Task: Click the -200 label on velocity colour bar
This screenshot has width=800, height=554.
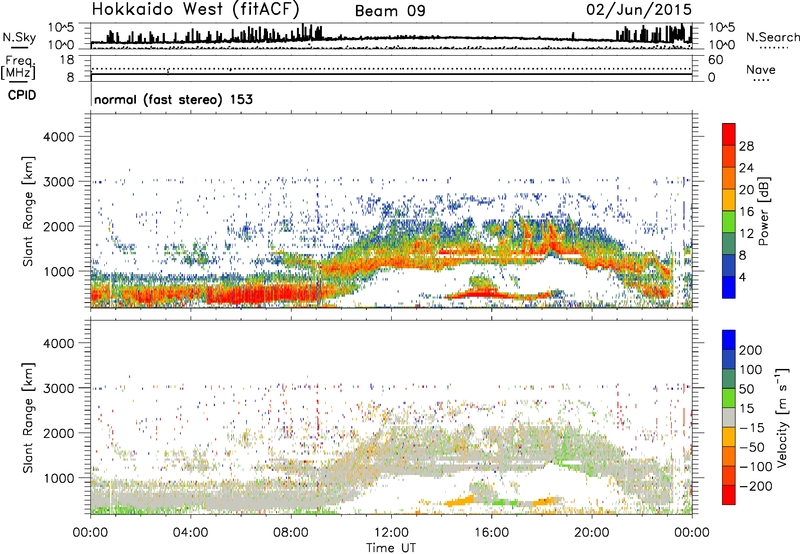Action: tap(755, 486)
